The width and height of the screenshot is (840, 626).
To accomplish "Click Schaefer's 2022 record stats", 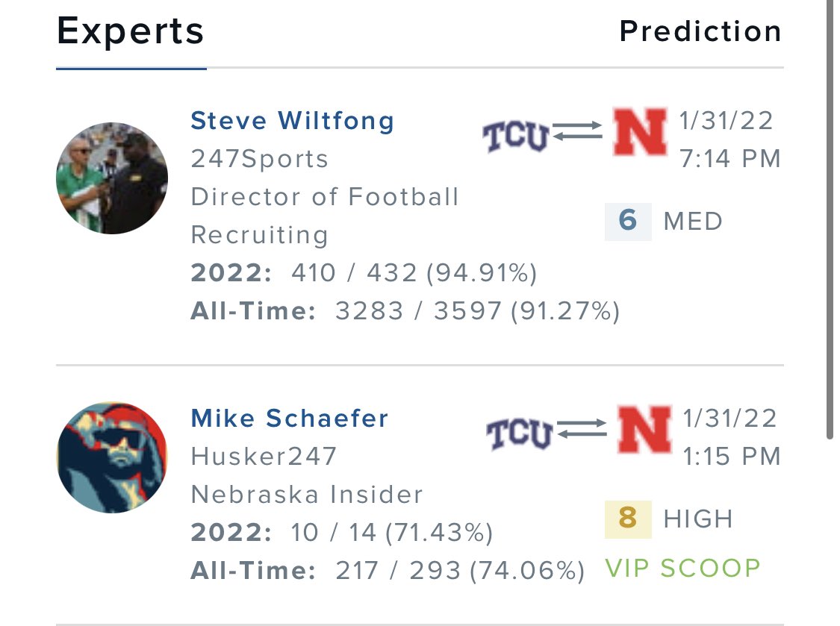I will tap(342, 533).
